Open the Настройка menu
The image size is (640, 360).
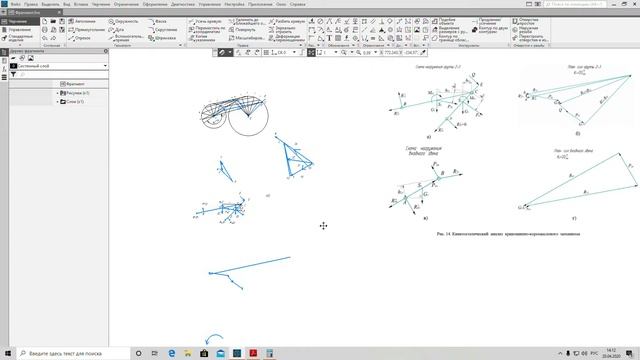234,4
